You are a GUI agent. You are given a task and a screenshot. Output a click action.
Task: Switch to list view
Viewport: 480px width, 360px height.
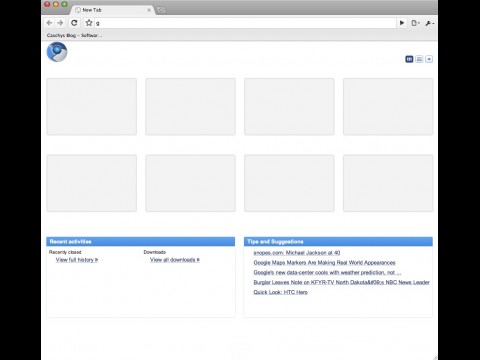[419, 59]
